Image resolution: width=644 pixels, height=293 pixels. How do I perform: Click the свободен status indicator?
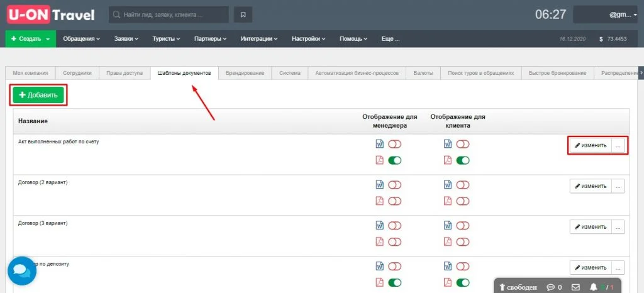[x=519, y=287]
